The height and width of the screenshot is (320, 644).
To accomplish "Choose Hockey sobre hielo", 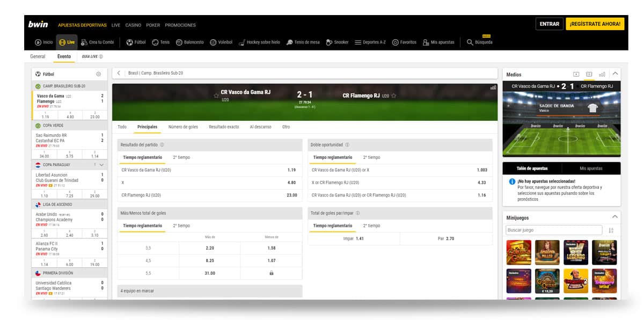I will pyautogui.click(x=259, y=42).
